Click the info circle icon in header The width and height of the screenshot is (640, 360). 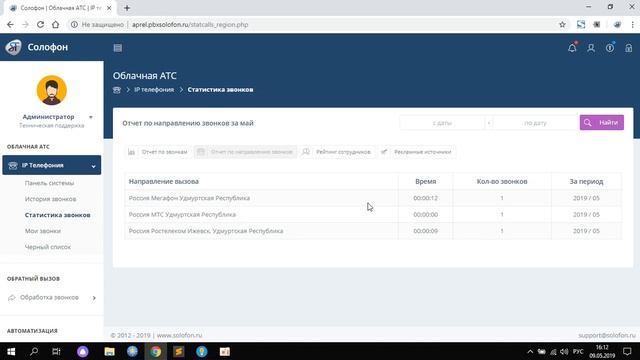point(610,48)
